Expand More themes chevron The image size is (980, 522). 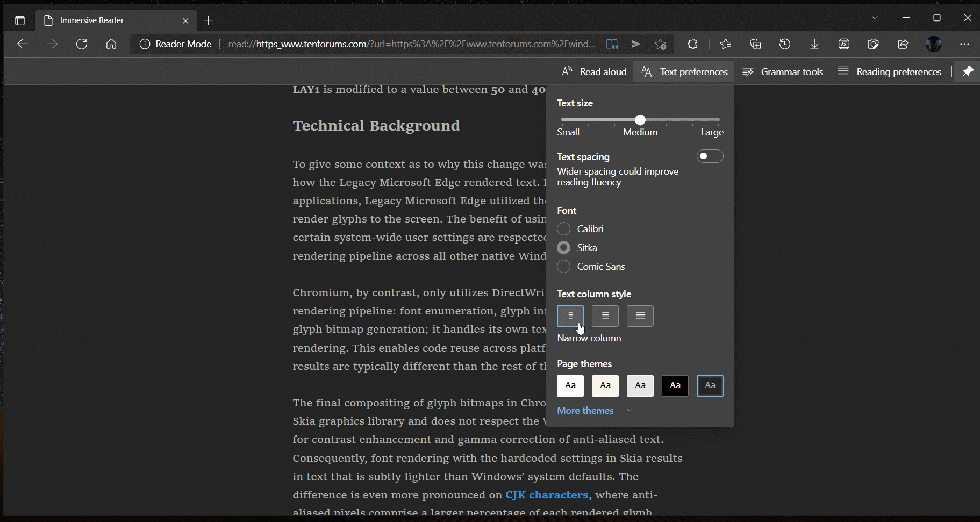(630, 411)
